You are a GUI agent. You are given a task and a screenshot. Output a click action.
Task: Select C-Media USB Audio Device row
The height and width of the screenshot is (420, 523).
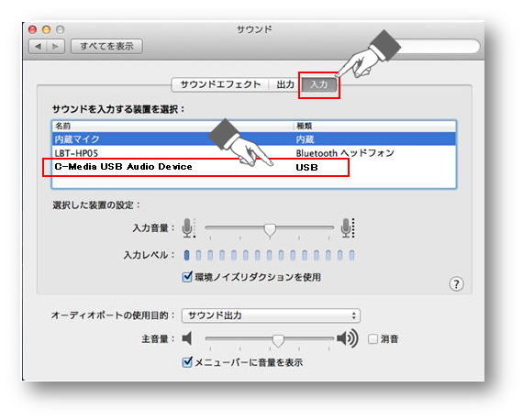tap(254, 167)
